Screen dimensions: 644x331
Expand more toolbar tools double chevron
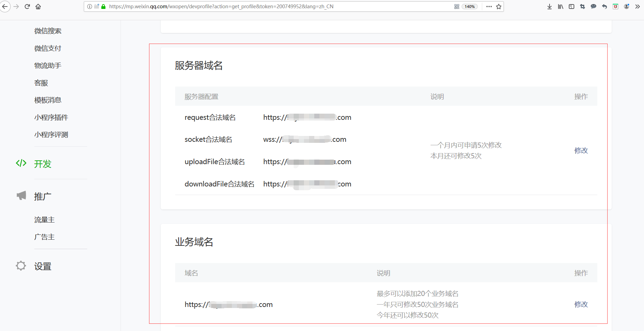click(637, 7)
